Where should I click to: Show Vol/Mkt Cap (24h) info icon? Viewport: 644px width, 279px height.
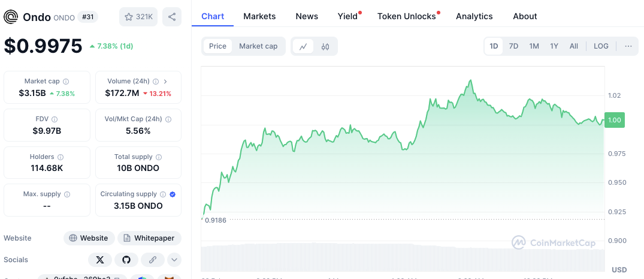coord(168,119)
